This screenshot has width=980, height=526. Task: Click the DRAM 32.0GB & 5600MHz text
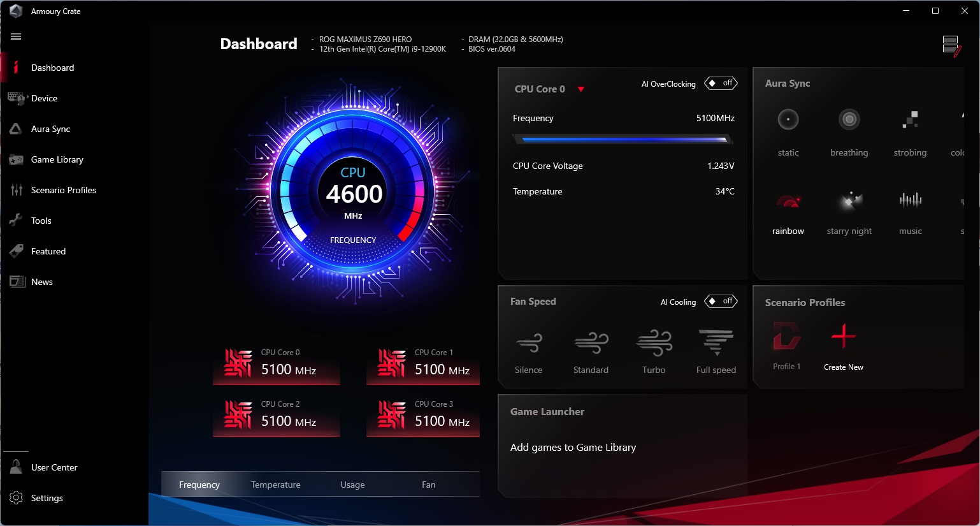[x=516, y=40]
